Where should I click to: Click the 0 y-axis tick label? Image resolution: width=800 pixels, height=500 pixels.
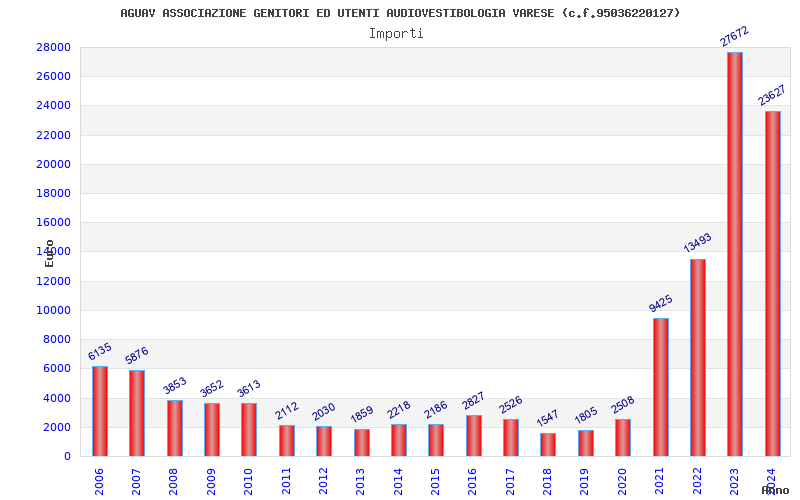[67, 456]
